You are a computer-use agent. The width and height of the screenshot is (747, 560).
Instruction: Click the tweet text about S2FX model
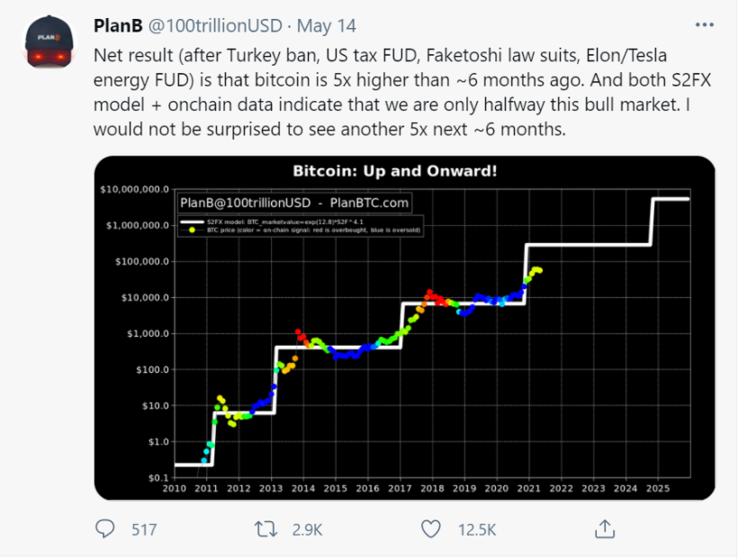[402, 92]
